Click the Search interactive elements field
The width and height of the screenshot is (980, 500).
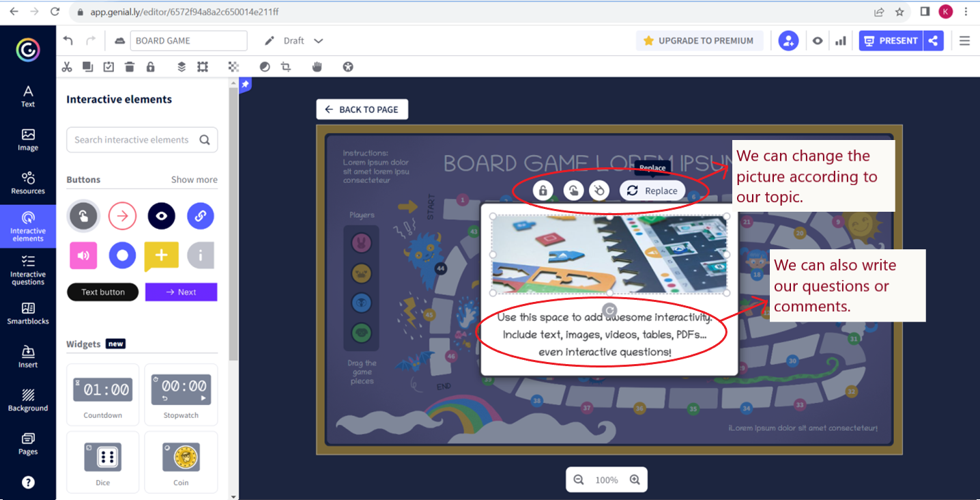coord(132,140)
